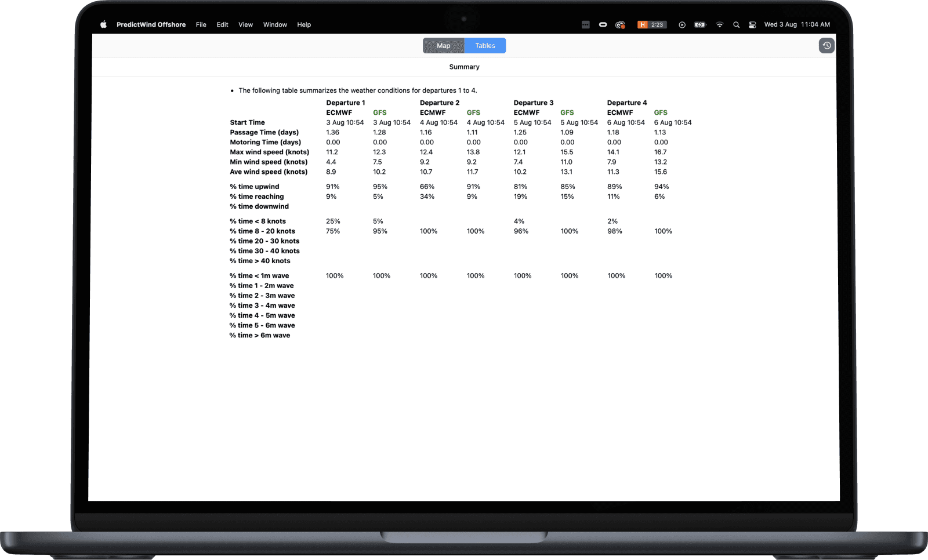
Task: Click the trip history icon at top right
Action: (826, 45)
